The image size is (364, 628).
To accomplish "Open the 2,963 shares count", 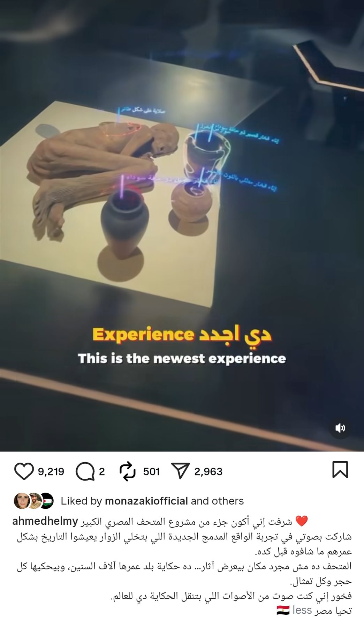I will point(208,472).
